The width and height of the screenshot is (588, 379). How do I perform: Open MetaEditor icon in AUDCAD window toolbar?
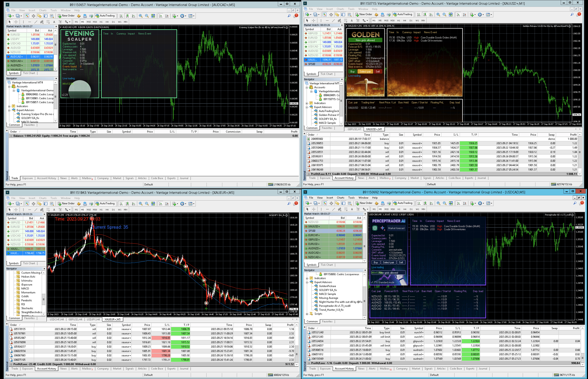tap(79, 16)
